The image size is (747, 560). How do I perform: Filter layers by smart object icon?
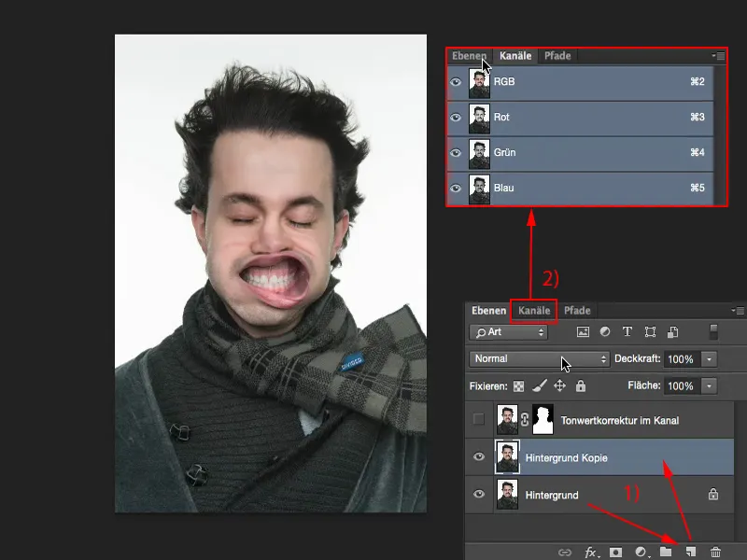(672, 332)
